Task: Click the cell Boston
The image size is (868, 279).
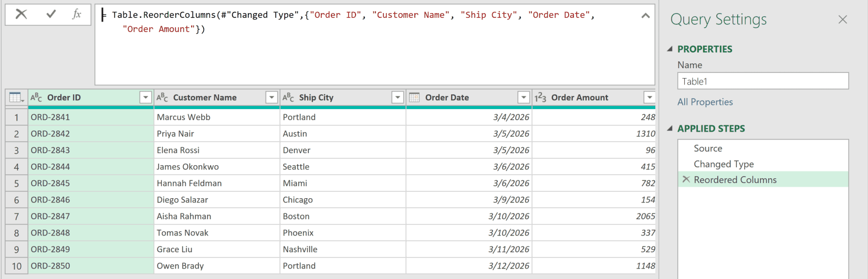Action: pyautogui.click(x=343, y=216)
